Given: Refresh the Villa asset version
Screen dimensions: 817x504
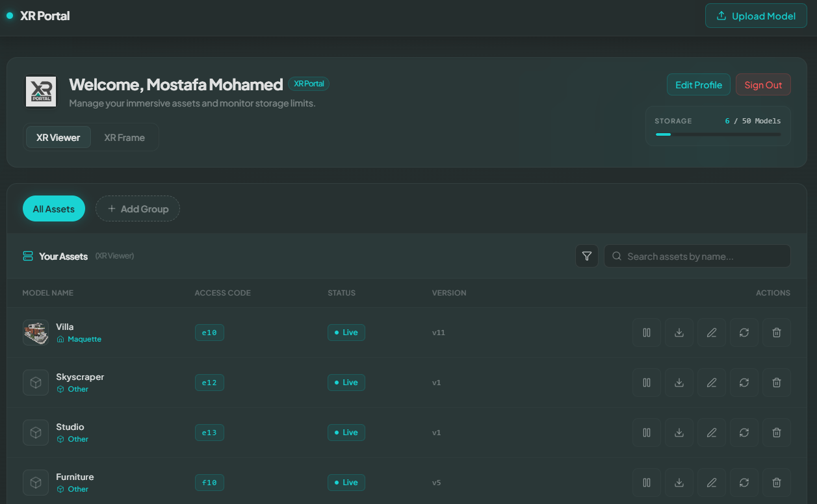Looking at the screenshot, I should coord(744,333).
